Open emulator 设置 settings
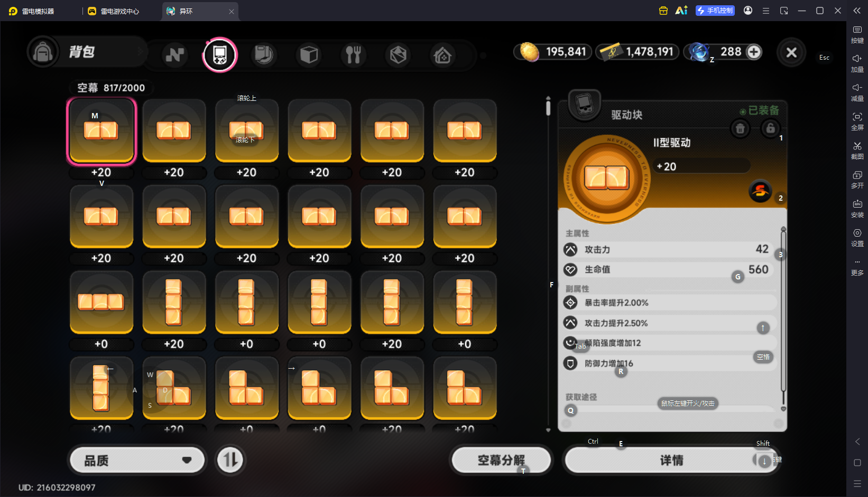This screenshot has height=497, width=868. 857,237
